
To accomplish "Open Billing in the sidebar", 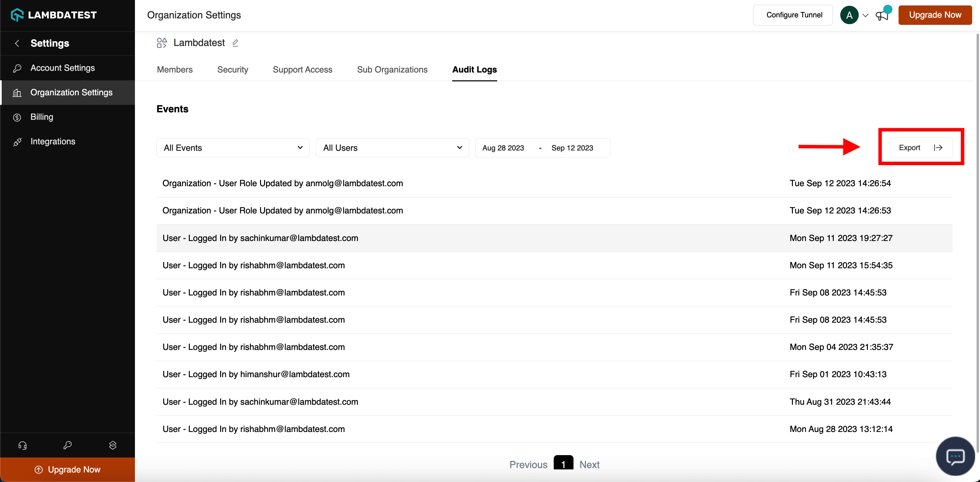I will (x=42, y=117).
